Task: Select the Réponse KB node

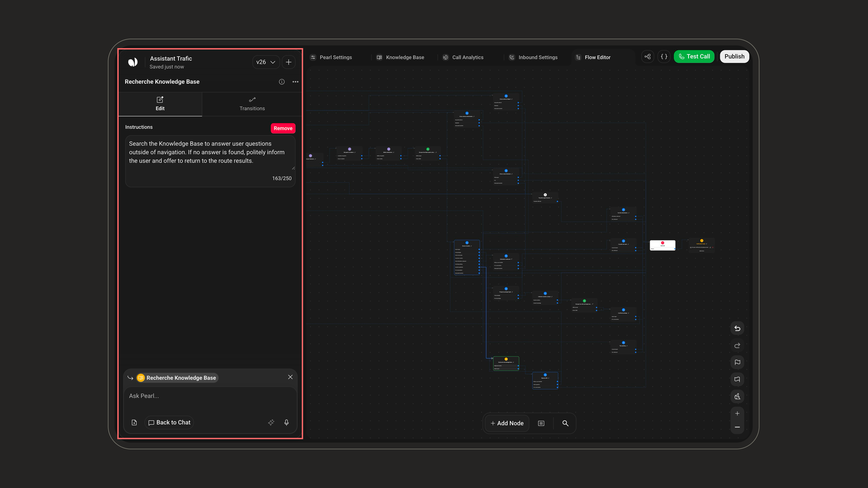Action: [545, 381]
